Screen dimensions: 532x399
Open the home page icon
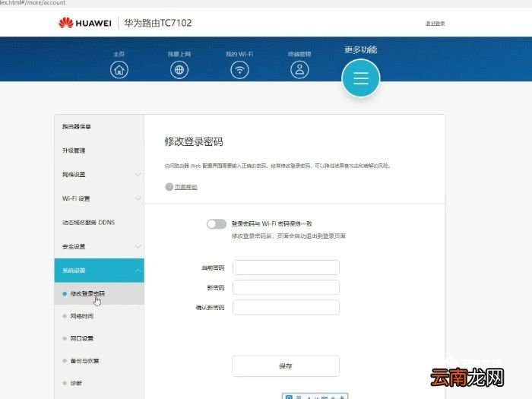119,70
